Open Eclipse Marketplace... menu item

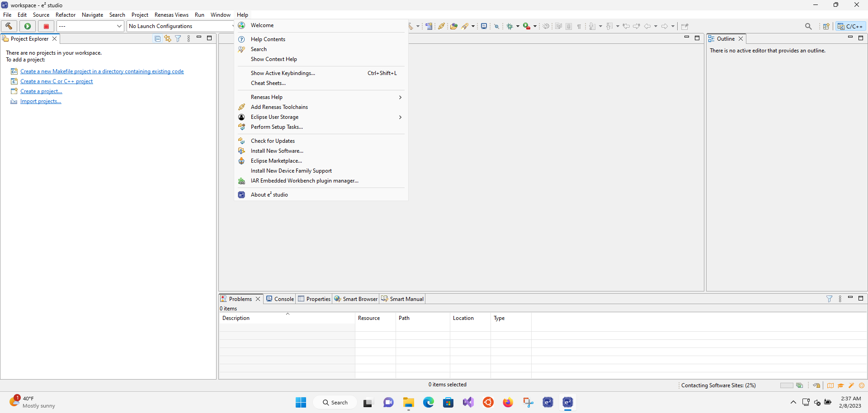[321, 161]
